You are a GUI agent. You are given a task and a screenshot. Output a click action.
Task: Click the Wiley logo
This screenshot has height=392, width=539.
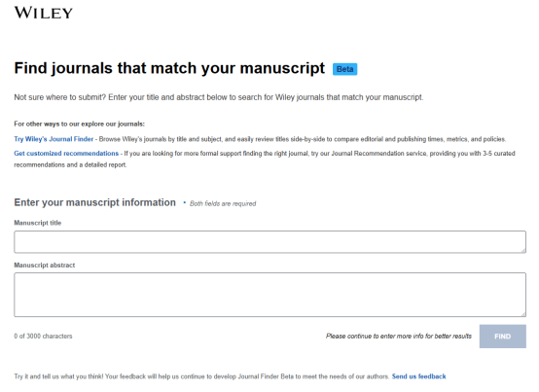coord(44,13)
